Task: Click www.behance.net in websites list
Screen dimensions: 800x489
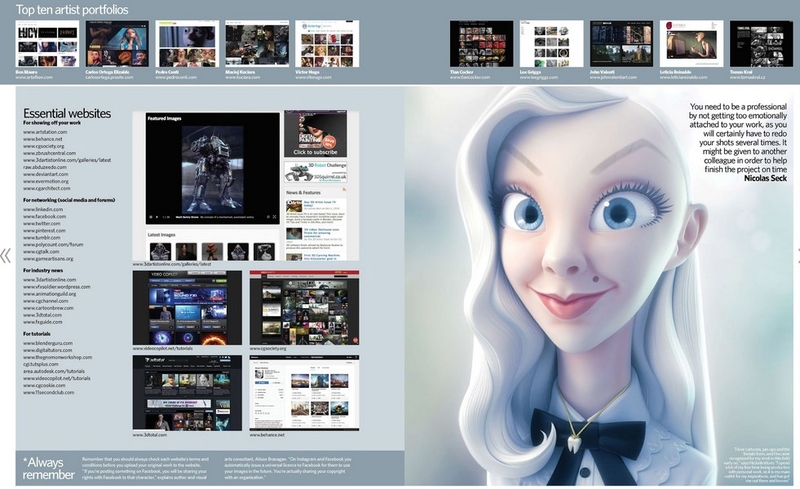Action: 42,139
